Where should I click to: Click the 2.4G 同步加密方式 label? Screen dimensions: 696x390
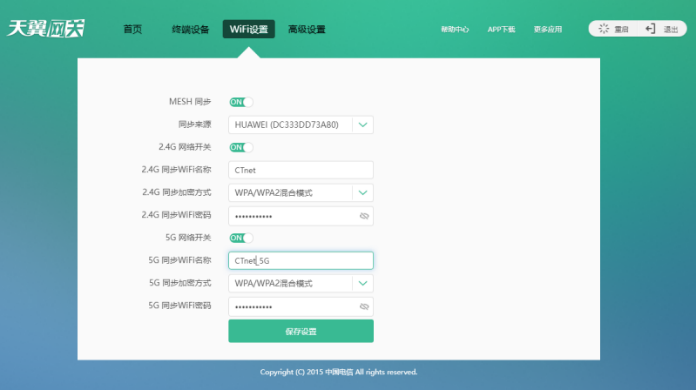(177, 192)
